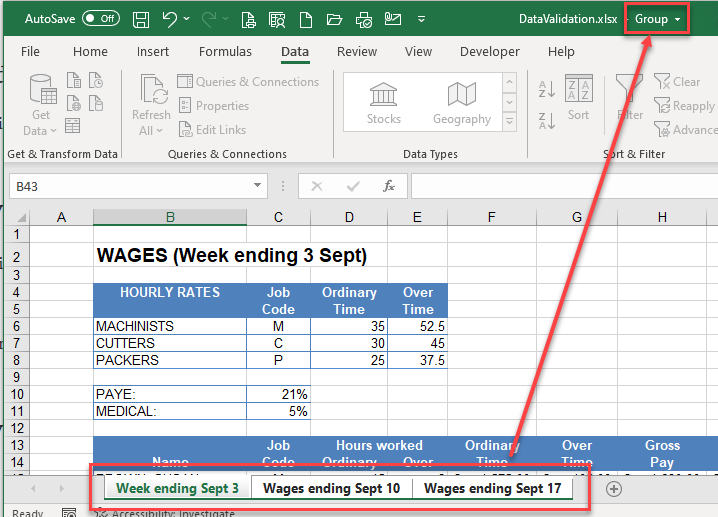Viewport: 718px width, 517px height.
Task: Open the Help tab
Action: [x=561, y=51]
